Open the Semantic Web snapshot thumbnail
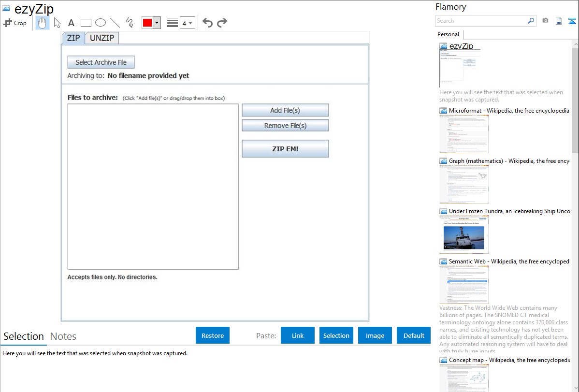This screenshot has height=392, width=579. pos(464,285)
